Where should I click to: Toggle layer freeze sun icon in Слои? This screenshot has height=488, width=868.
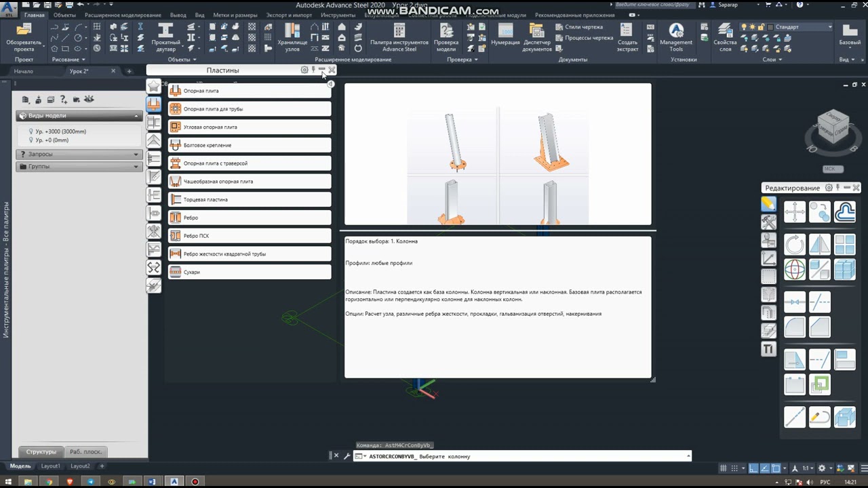752,27
